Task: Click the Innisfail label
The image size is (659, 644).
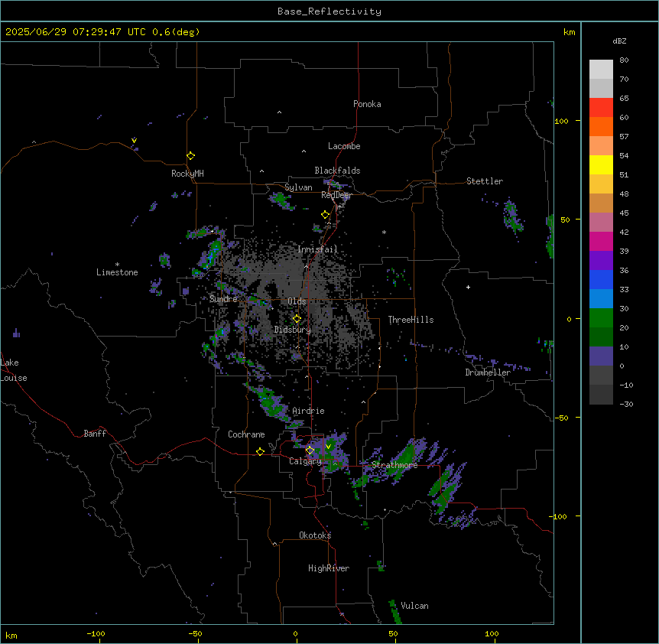Action: point(318,249)
